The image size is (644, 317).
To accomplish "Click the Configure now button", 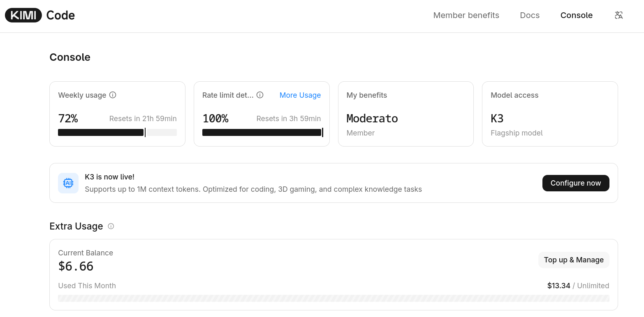I will [576, 183].
